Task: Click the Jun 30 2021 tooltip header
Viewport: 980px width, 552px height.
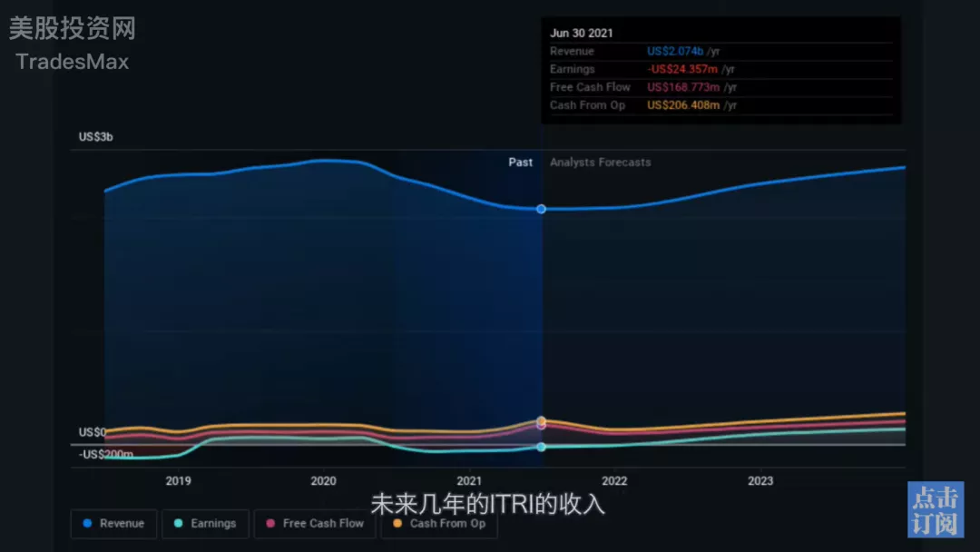Action: pos(582,34)
